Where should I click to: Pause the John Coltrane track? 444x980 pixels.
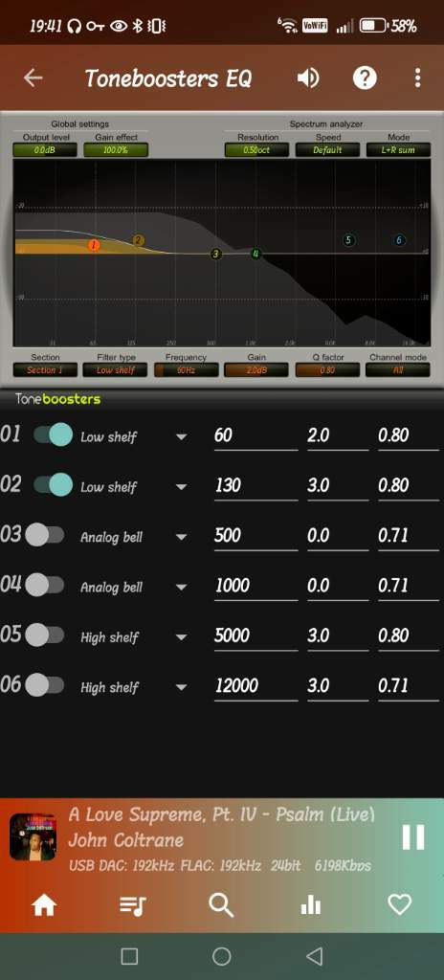[413, 836]
